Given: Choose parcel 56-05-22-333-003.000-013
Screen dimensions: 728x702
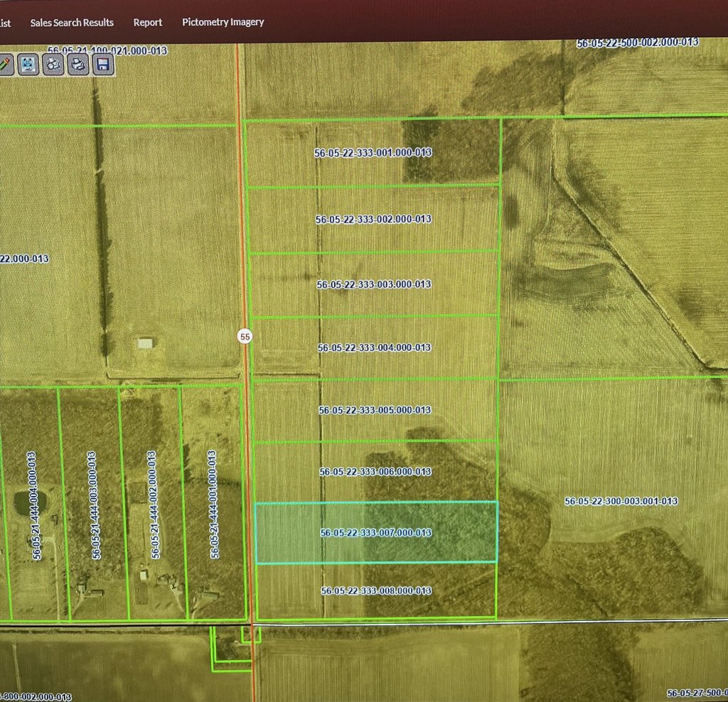Looking at the screenshot, I should (373, 284).
